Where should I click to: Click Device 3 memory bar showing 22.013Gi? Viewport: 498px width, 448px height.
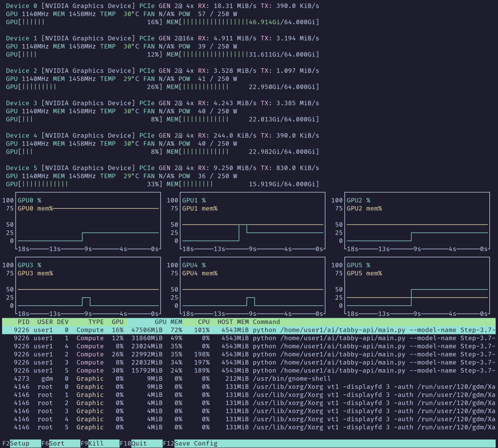point(243,119)
